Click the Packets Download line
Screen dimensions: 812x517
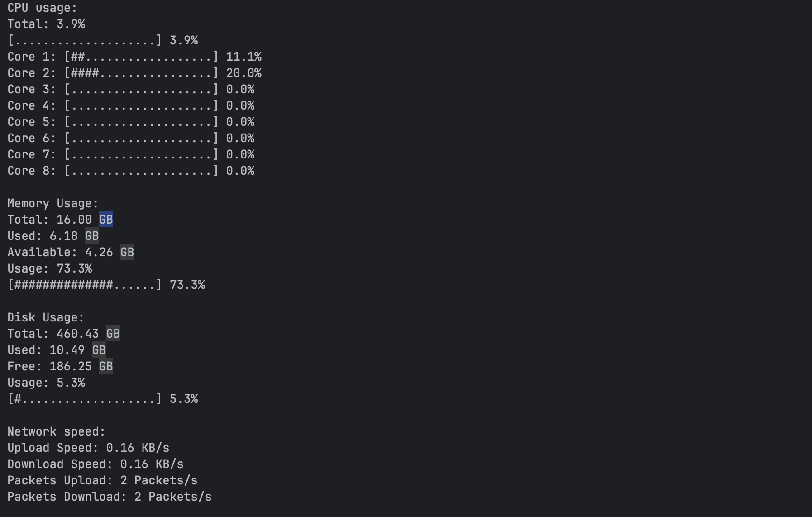110,497
